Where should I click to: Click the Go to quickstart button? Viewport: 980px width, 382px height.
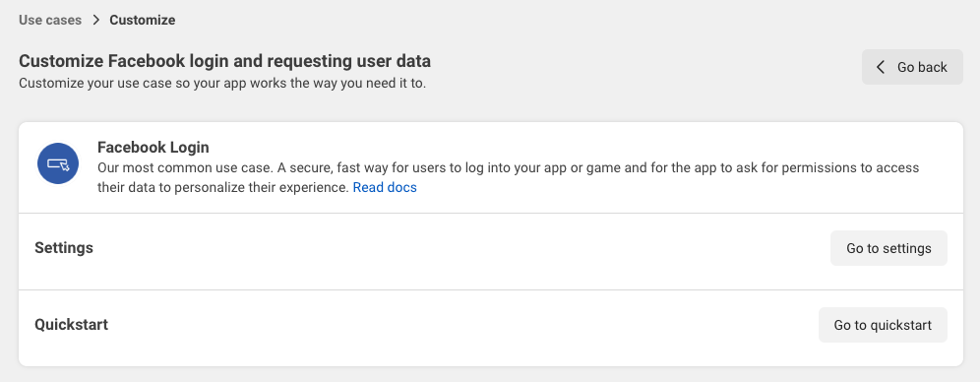coord(884,325)
